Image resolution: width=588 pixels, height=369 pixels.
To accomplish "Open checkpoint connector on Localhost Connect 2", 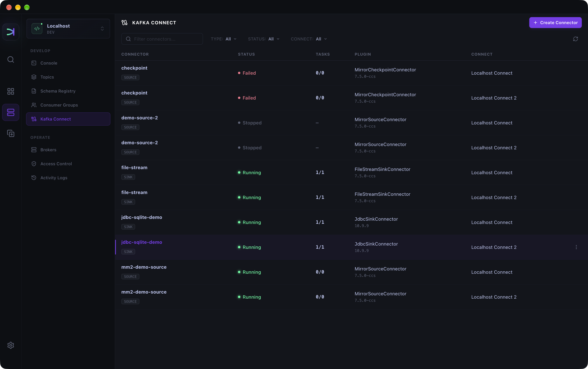I will point(134,93).
